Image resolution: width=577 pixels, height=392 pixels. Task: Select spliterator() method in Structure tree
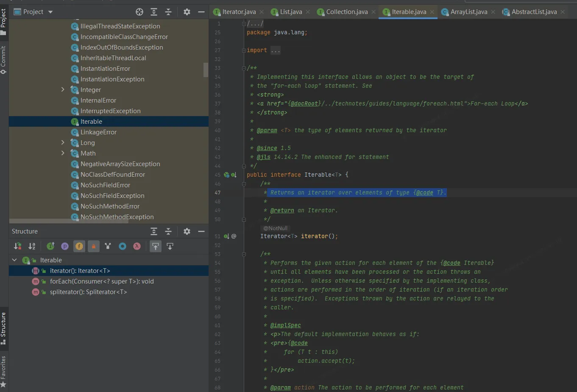(88, 292)
